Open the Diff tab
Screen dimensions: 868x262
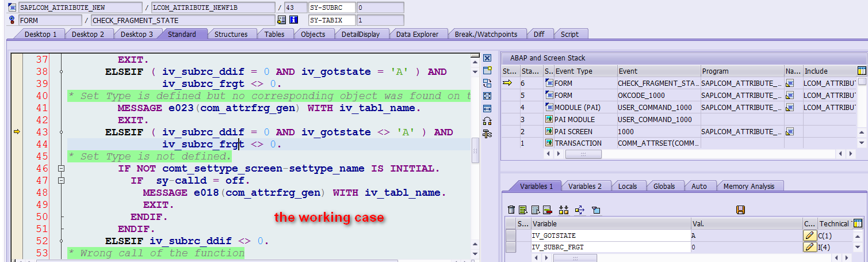click(x=539, y=34)
